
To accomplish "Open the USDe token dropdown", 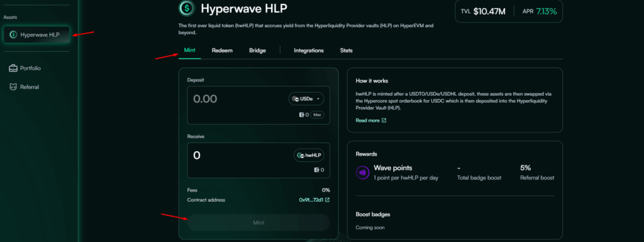I will point(306,99).
